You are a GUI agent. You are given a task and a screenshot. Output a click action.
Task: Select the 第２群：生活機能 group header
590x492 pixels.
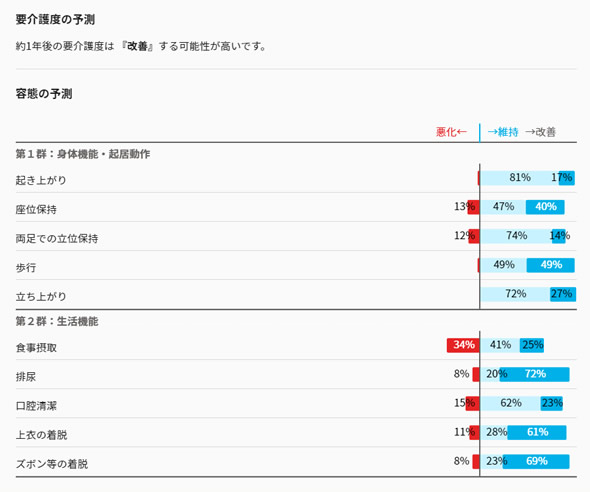pyautogui.click(x=57, y=321)
